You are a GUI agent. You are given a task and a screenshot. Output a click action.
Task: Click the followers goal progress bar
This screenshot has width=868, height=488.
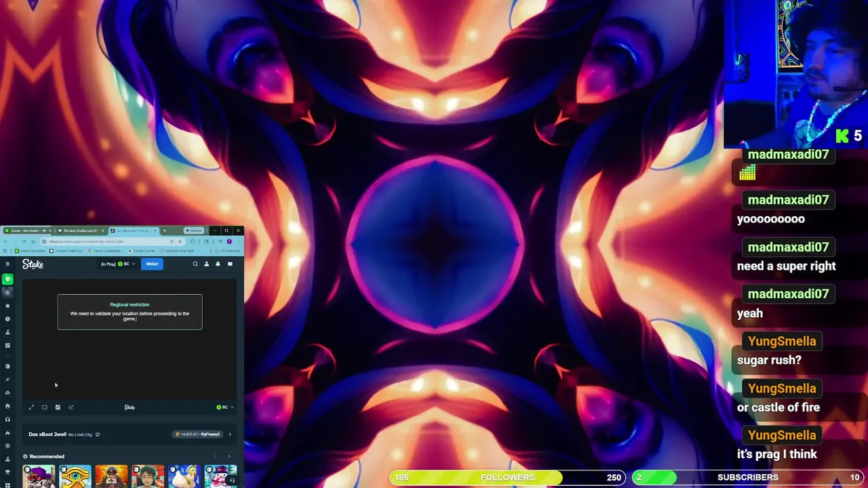point(507,477)
